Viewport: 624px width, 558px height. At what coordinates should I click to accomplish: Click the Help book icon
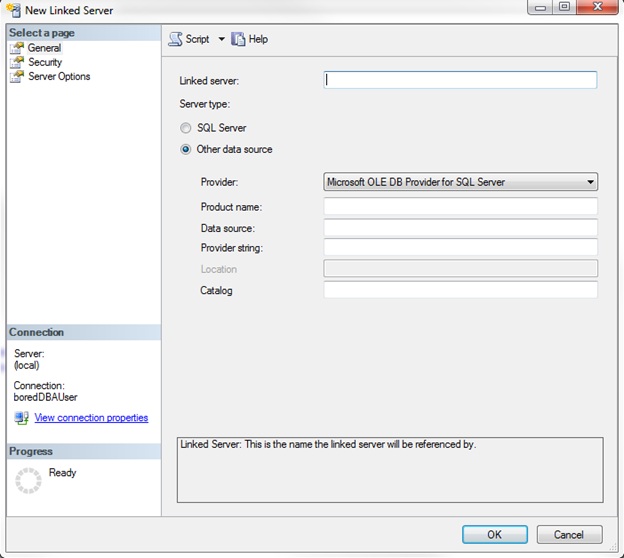pos(238,39)
